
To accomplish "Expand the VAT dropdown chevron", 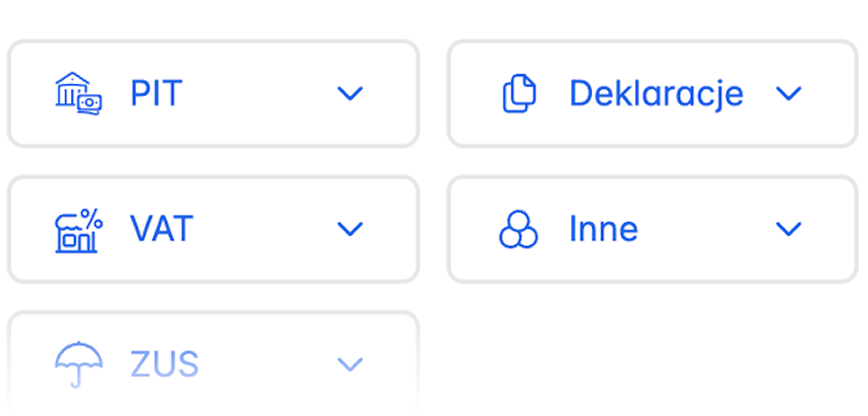I will (350, 229).
